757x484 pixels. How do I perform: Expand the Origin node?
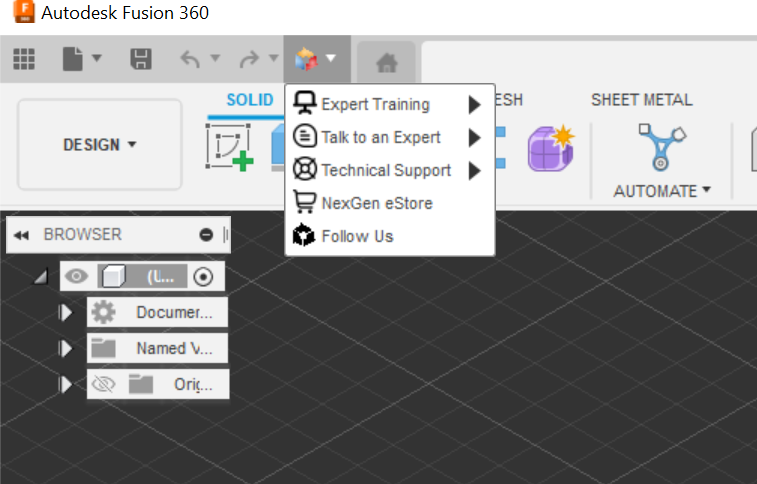click(65, 385)
